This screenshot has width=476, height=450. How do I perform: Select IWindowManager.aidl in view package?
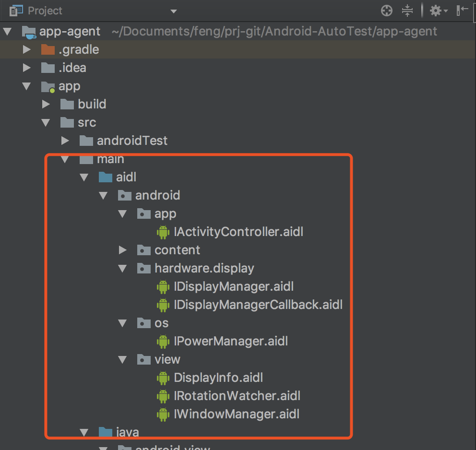[x=237, y=414]
